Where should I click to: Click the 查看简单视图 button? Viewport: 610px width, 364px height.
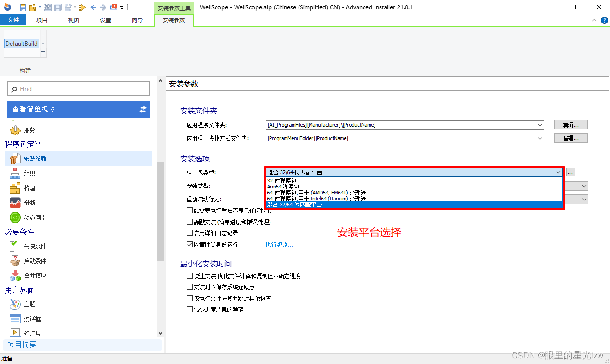click(x=79, y=109)
